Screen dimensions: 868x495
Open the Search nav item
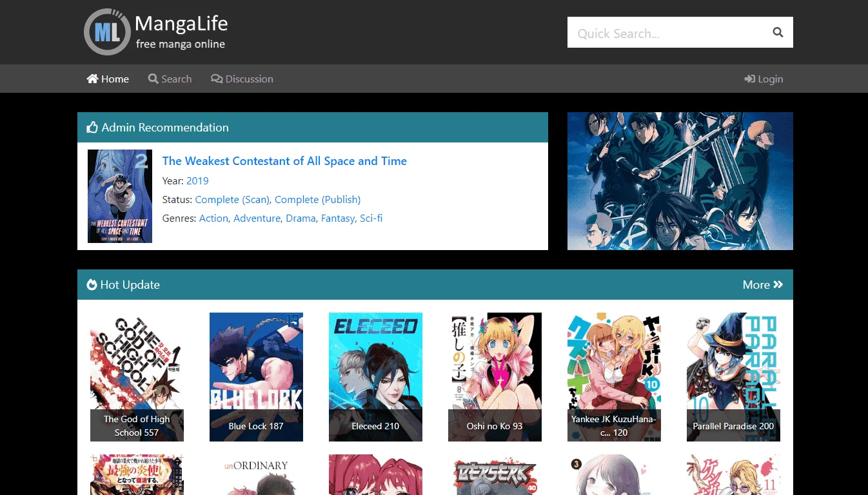pos(170,79)
